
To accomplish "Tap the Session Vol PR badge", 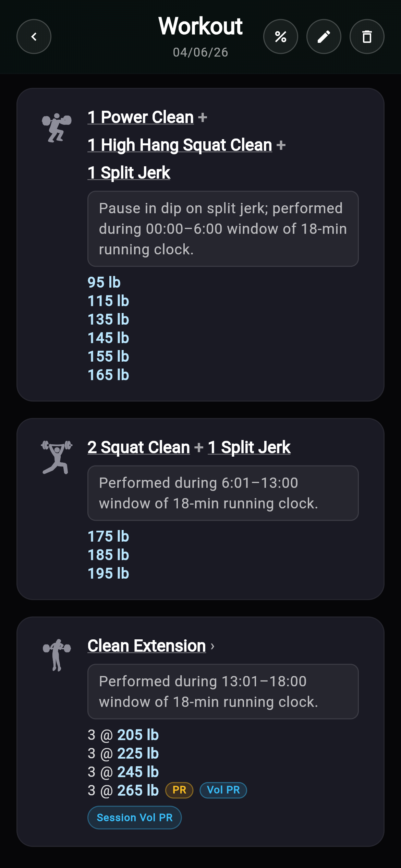I will [134, 818].
